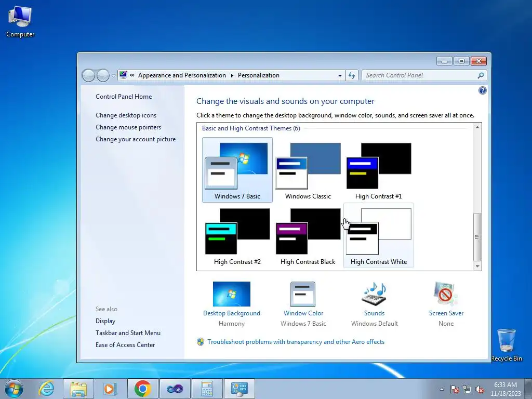Screen dimensions: 532x399
Task: Open the Recycle Bin desktop icon
Action: pyautogui.click(x=507, y=345)
